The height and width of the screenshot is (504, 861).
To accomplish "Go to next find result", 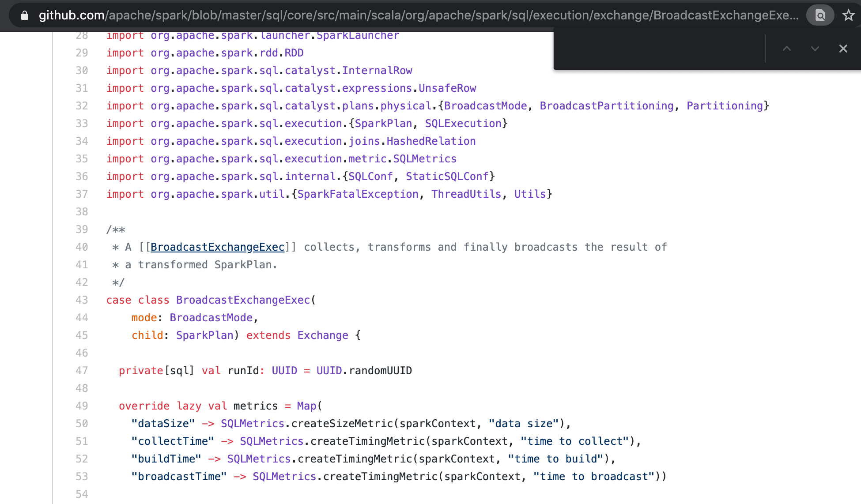I will 815,49.
